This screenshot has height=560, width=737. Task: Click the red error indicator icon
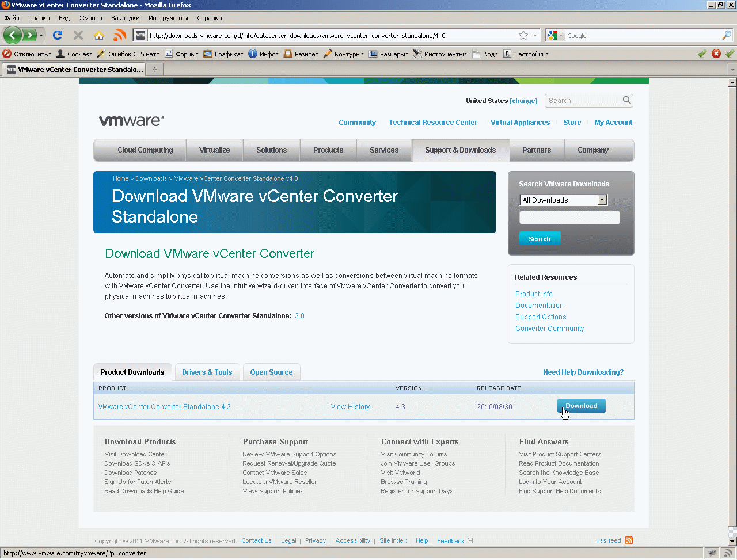(x=716, y=54)
